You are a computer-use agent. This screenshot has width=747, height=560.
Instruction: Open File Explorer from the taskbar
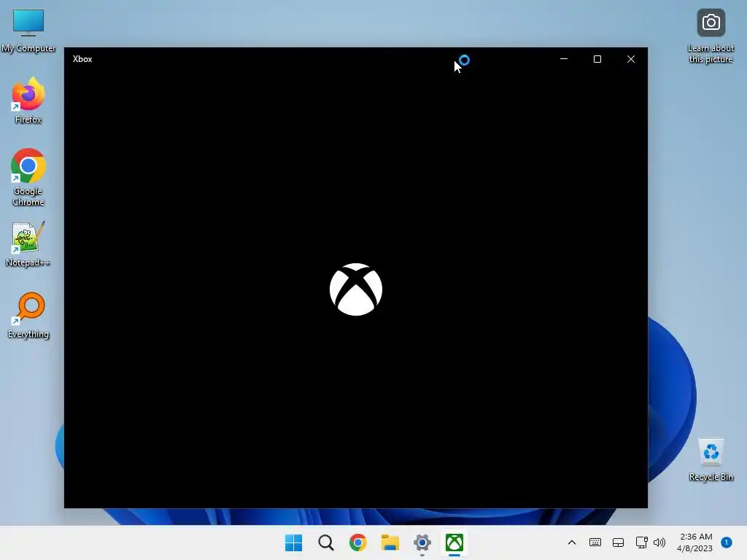click(x=390, y=542)
